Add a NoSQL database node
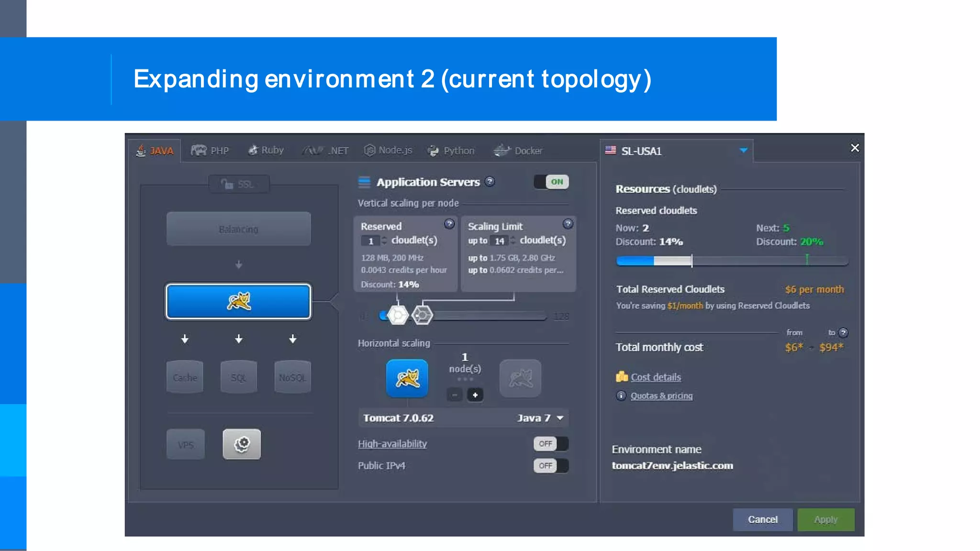Image resolution: width=980 pixels, height=551 pixels. (x=292, y=377)
